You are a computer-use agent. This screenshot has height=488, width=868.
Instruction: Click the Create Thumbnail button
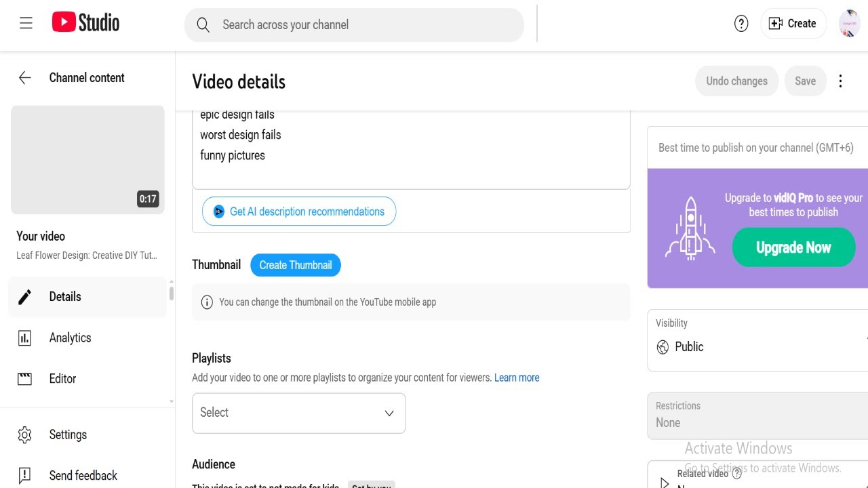coord(296,265)
